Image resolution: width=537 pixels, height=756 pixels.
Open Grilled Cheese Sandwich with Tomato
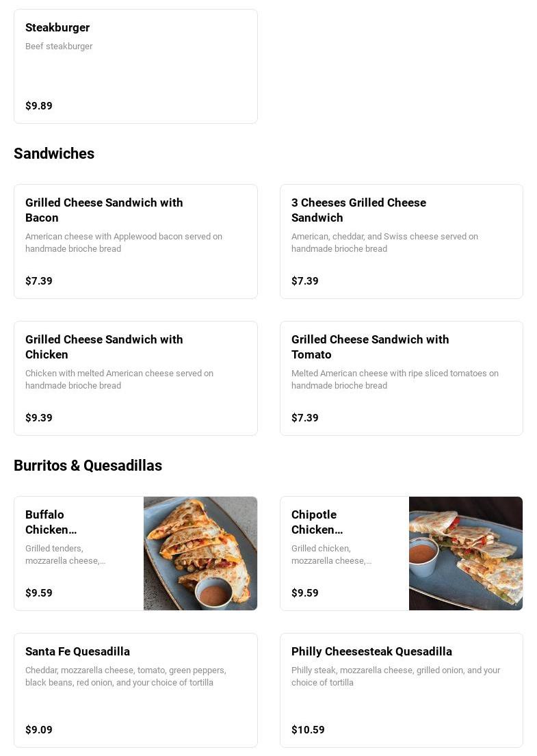(370, 347)
